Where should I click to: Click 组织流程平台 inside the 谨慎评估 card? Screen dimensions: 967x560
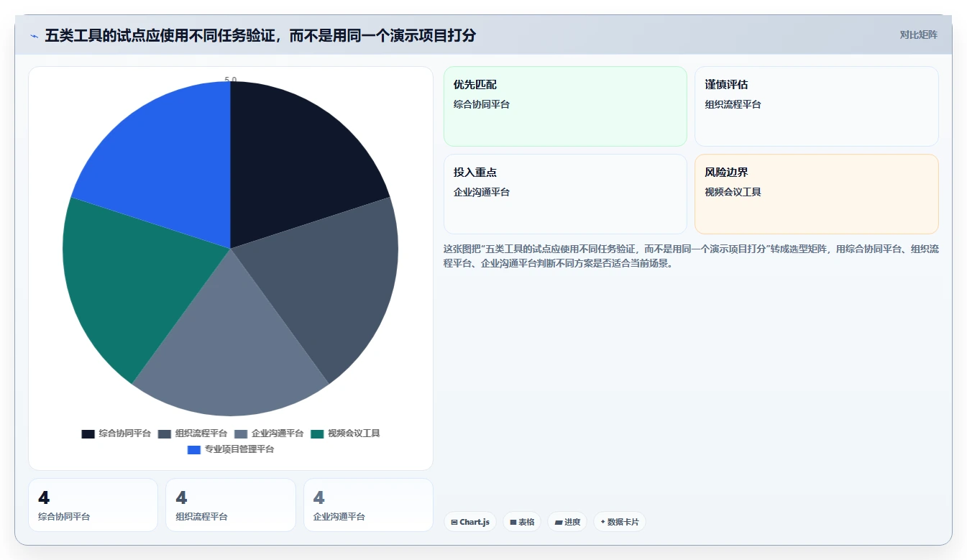(x=733, y=104)
